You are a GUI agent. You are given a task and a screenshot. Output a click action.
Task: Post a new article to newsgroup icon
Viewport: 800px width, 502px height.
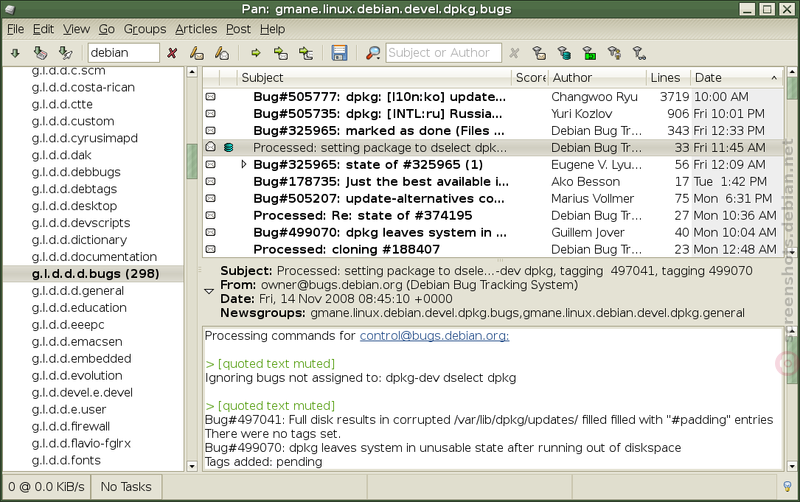click(x=197, y=53)
